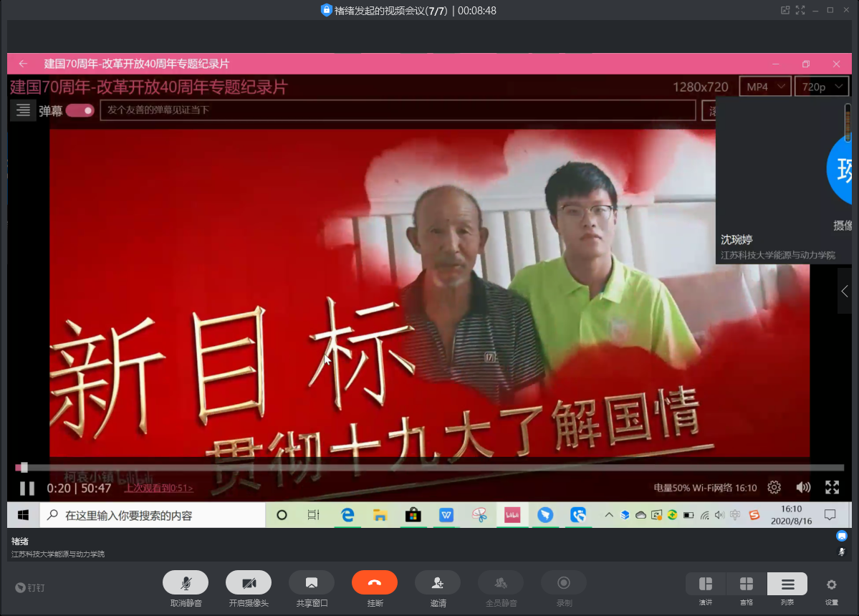Open video player settings gear
The image size is (859, 616).
coord(774,488)
